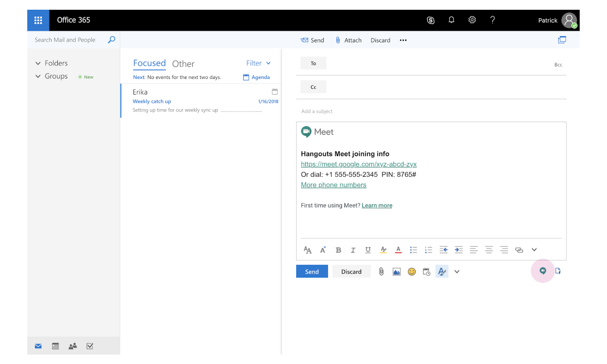The image size is (607, 364).
Task: Pop out the message in new window
Action: coord(562,40)
